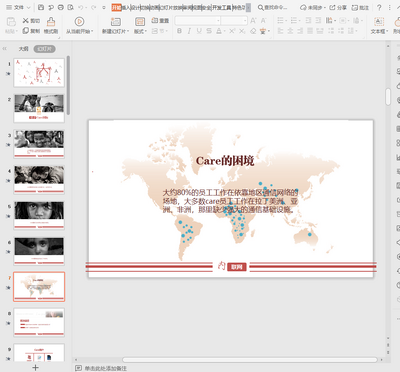Viewport: 400px width, 372px height.
Task: Open the 版式 layout dropdown
Action: (x=140, y=31)
